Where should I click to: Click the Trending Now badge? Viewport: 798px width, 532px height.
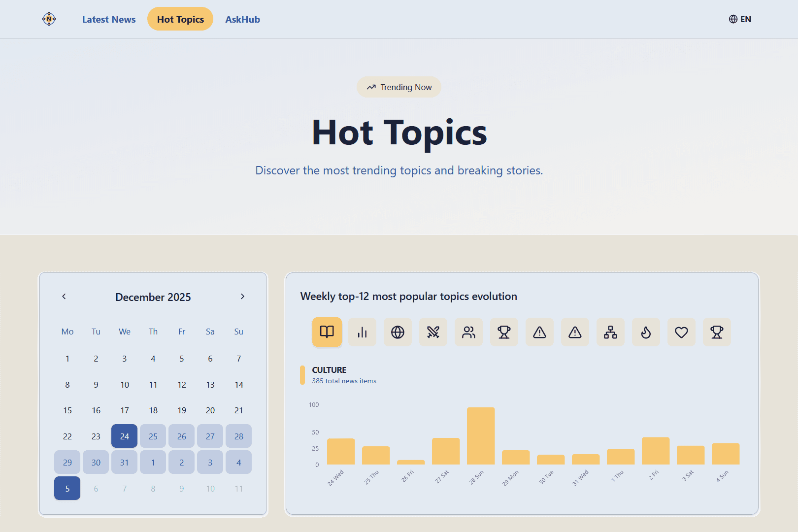coord(399,87)
